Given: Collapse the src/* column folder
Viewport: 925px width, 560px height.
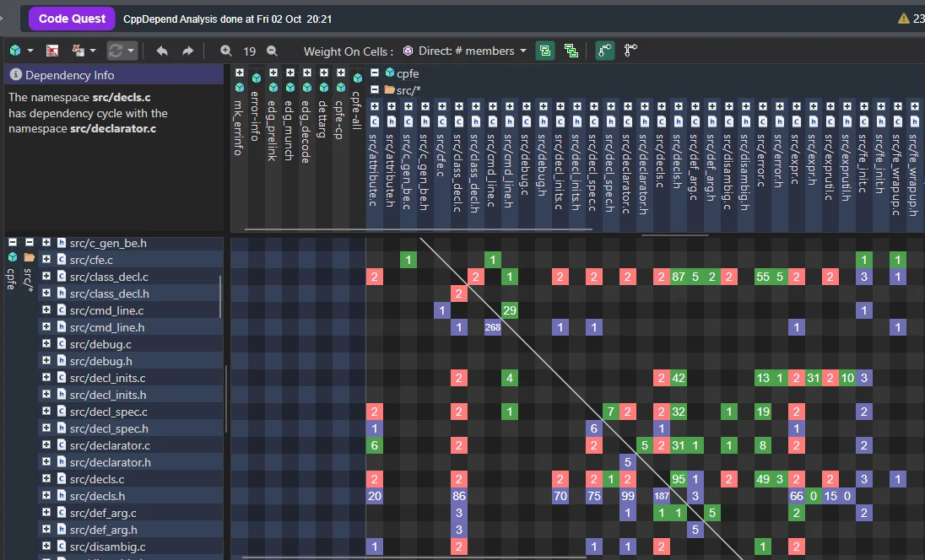Looking at the screenshot, I should click(375, 89).
